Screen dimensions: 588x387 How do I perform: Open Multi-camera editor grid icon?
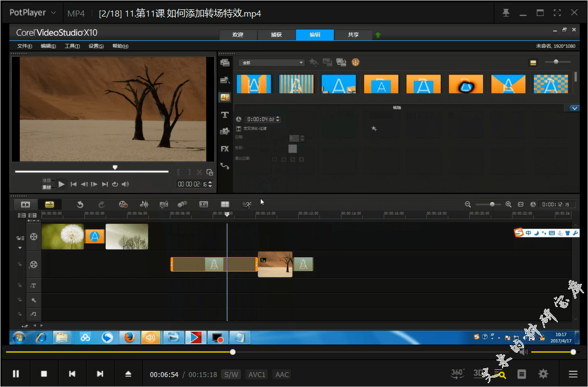(225, 205)
